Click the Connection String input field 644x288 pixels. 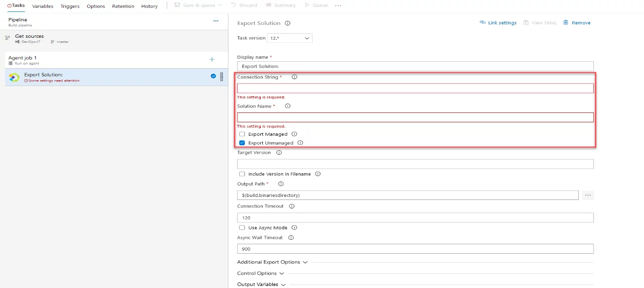click(415, 89)
